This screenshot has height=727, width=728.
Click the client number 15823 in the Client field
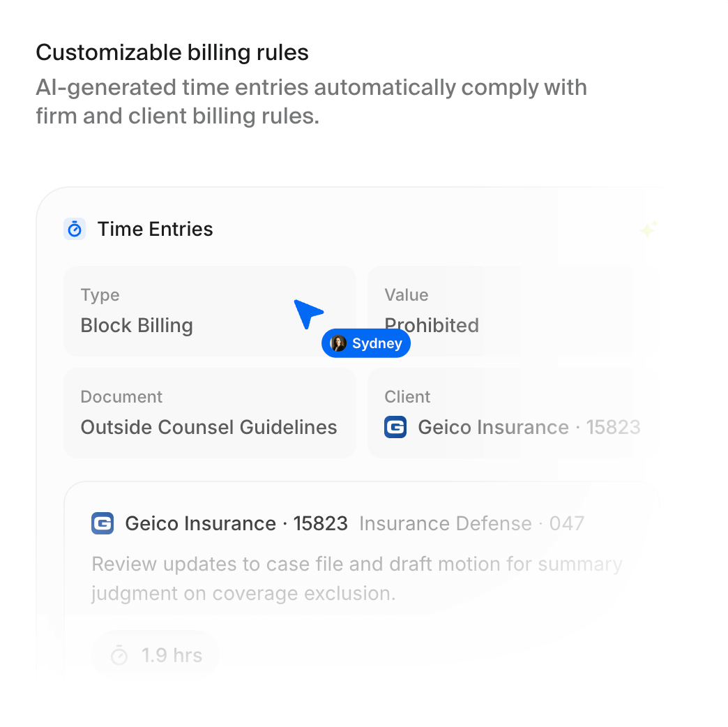click(613, 427)
